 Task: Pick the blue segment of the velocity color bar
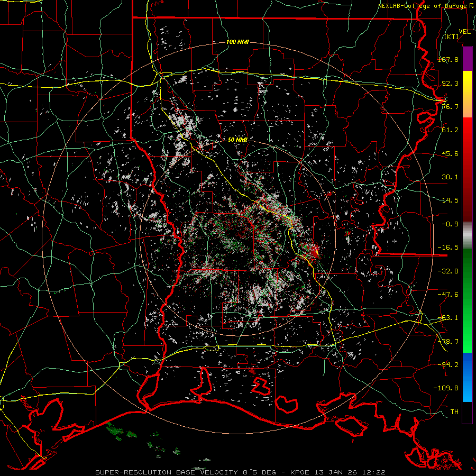tap(467, 377)
